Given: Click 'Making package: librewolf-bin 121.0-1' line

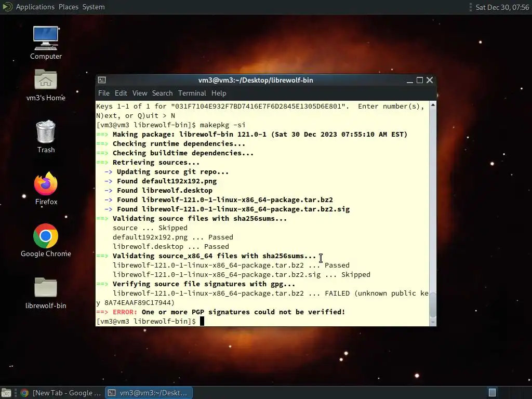Looking at the screenshot, I should tap(252, 134).
